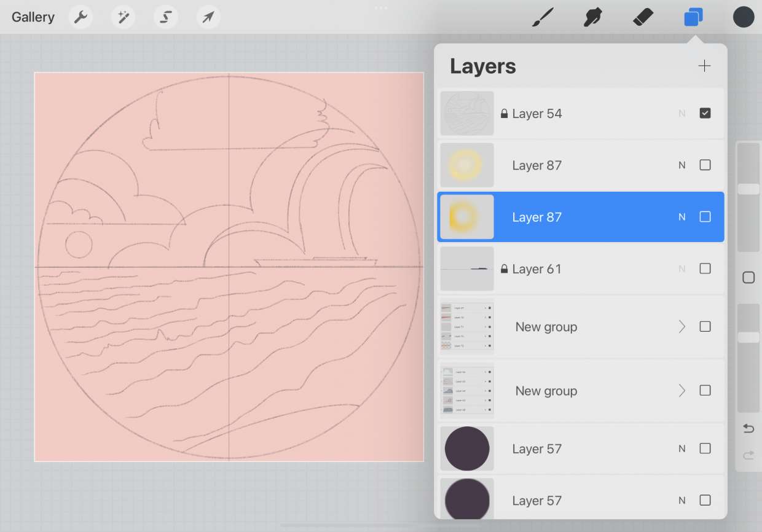The image size is (762, 532).
Task: Hide Layer 54 using its checkbox
Action: click(x=705, y=113)
